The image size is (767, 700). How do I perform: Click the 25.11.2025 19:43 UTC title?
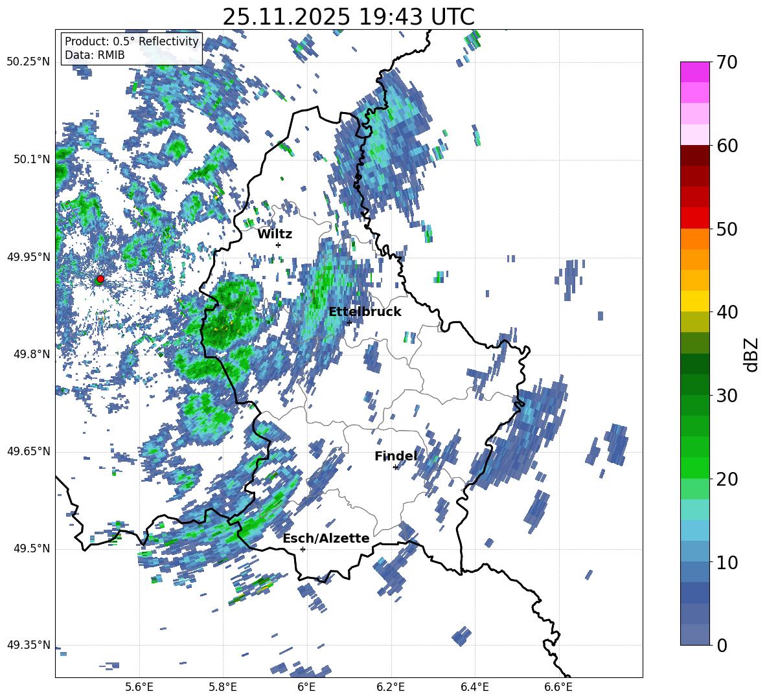click(x=349, y=17)
